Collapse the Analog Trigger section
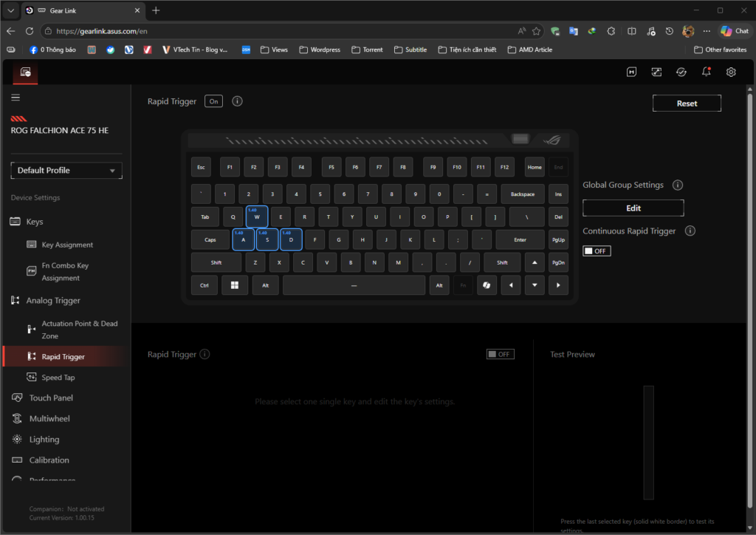The height and width of the screenshot is (535, 756). pyautogui.click(x=53, y=301)
